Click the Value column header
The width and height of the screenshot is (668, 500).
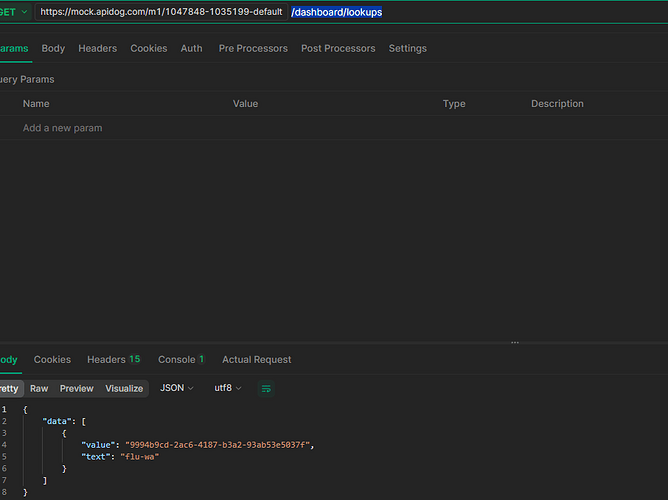[245, 104]
